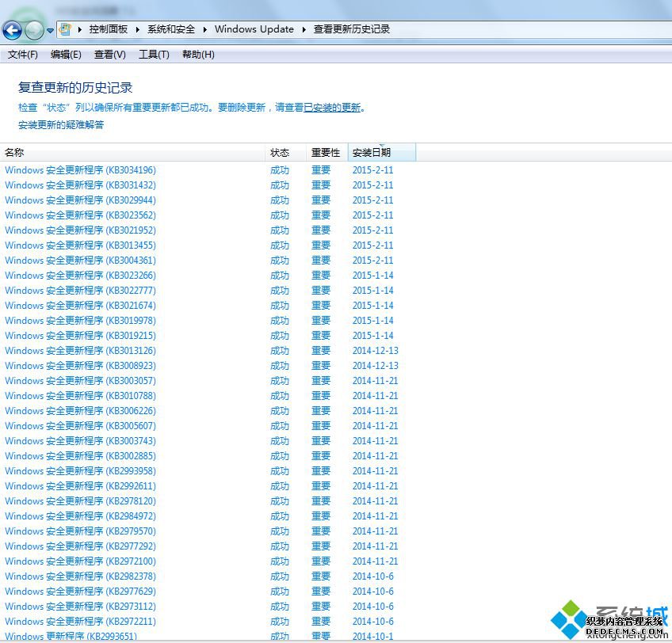Open the 查看(V) menu
The height and width of the screenshot is (643, 672).
[x=109, y=55]
